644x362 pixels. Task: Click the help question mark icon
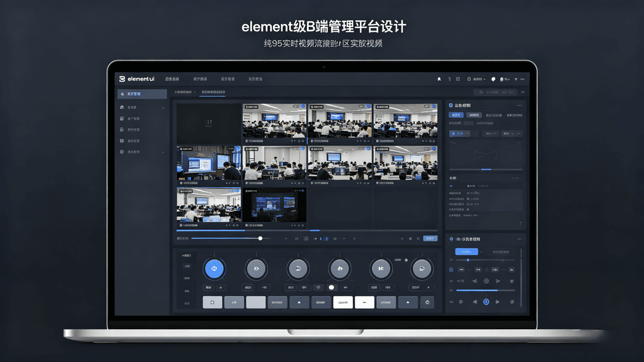(449, 79)
